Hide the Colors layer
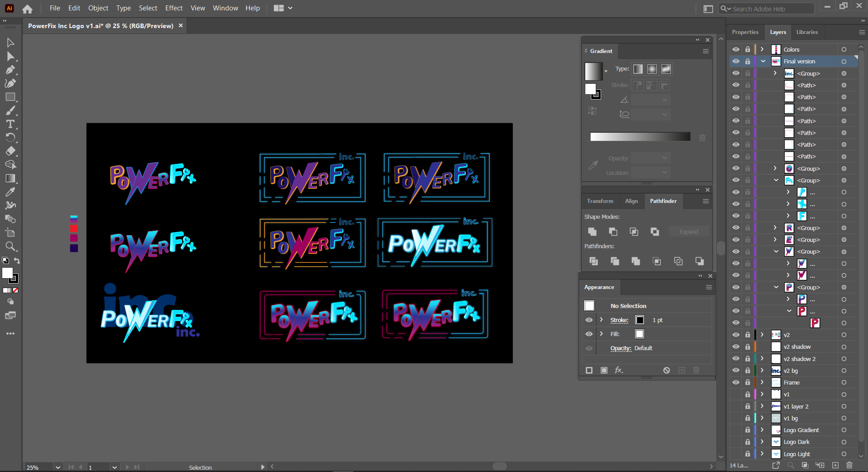Image resolution: width=868 pixels, height=472 pixels. point(736,49)
